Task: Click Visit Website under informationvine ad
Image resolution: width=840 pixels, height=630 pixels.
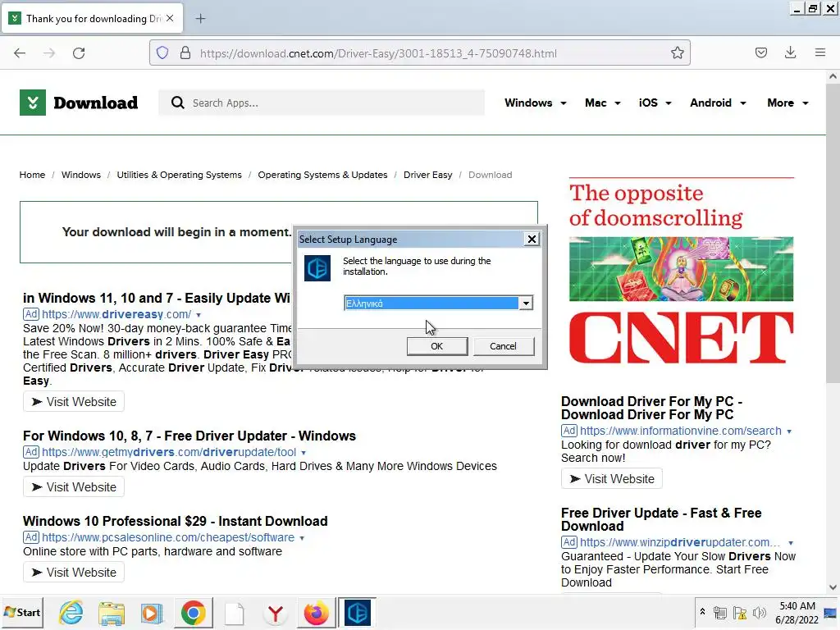Action: pyautogui.click(x=612, y=479)
